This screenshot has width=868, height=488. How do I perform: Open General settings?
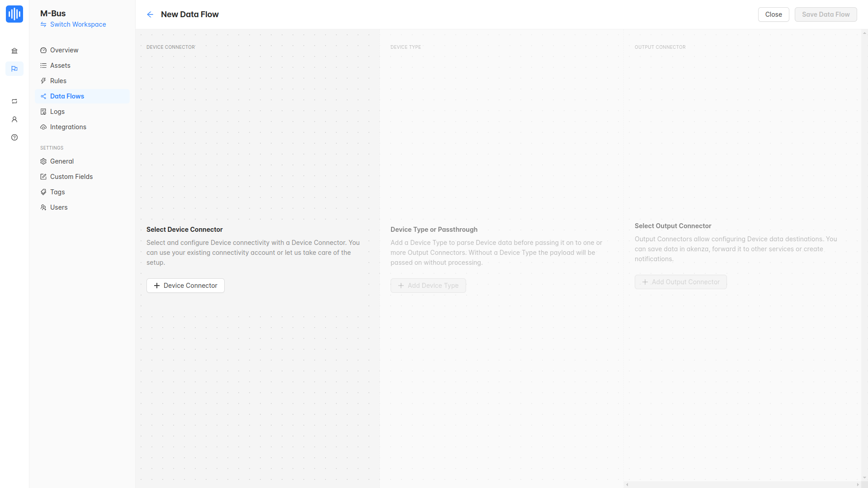coord(62,161)
